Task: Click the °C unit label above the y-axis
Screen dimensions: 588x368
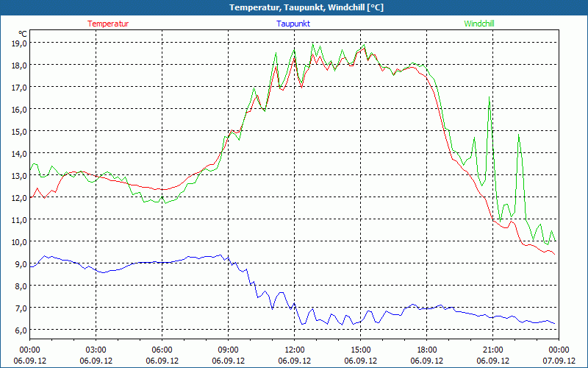Action: [x=23, y=34]
